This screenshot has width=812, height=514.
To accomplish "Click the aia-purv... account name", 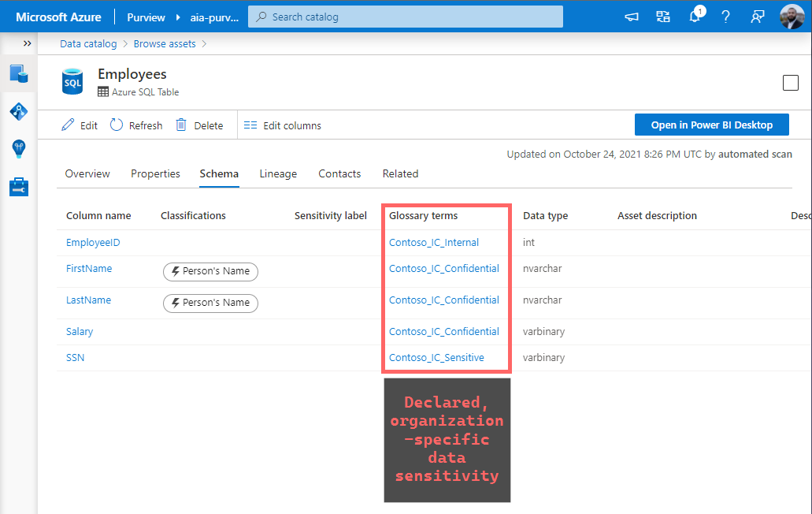I will pyautogui.click(x=214, y=17).
